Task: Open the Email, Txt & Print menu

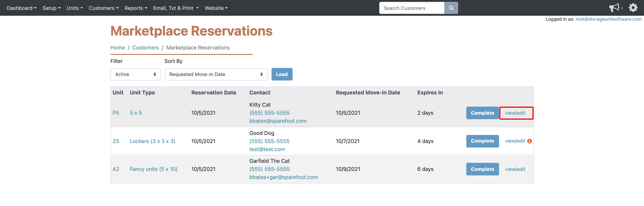Action: click(176, 8)
